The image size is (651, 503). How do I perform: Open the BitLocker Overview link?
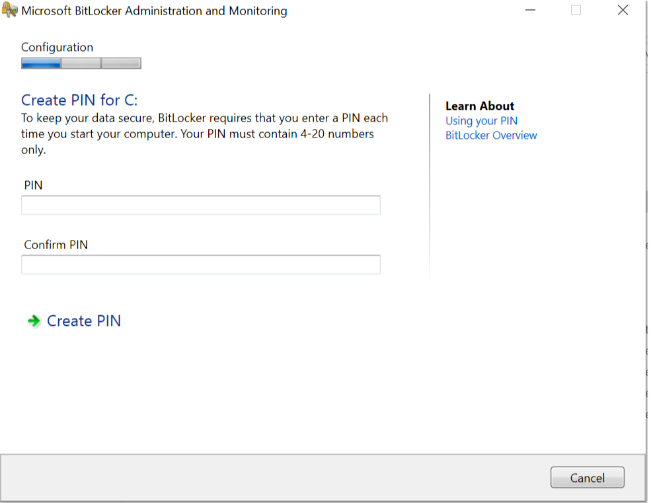tap(491, 135)
